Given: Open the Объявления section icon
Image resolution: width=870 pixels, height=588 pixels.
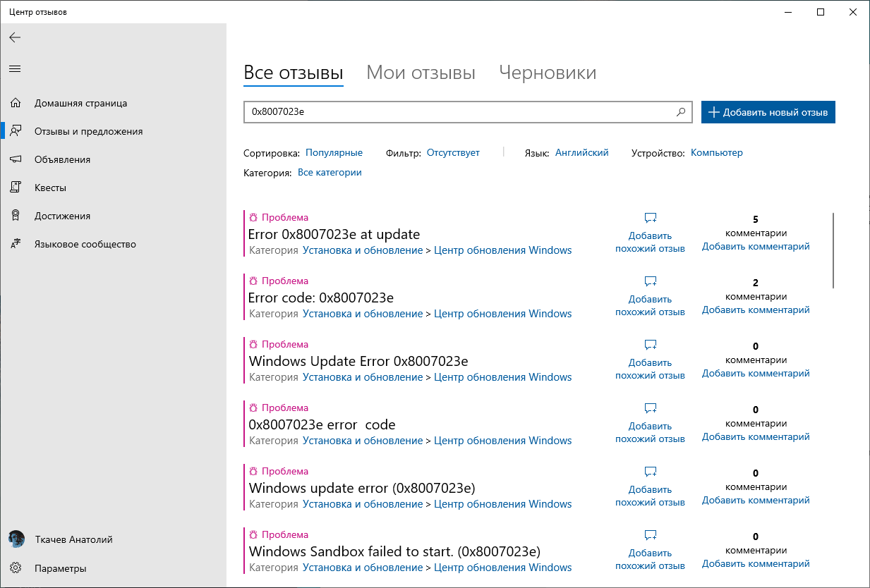Looking at the screenshot, I should click(x=16, y=159).
